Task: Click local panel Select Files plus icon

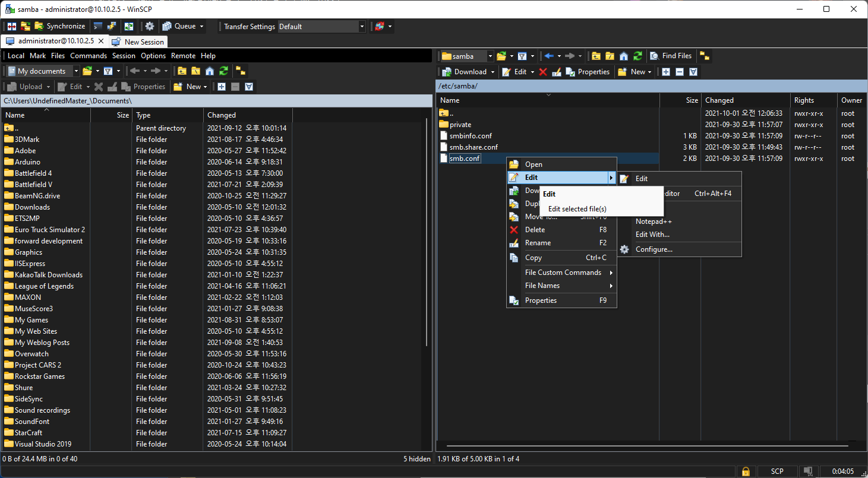Action: pyautogui.click(x=222, y=87)
